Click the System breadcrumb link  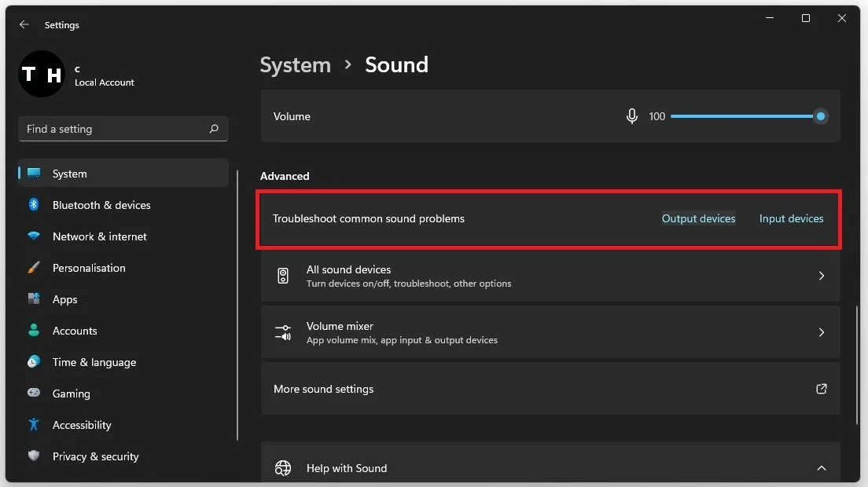click(295, 64)
